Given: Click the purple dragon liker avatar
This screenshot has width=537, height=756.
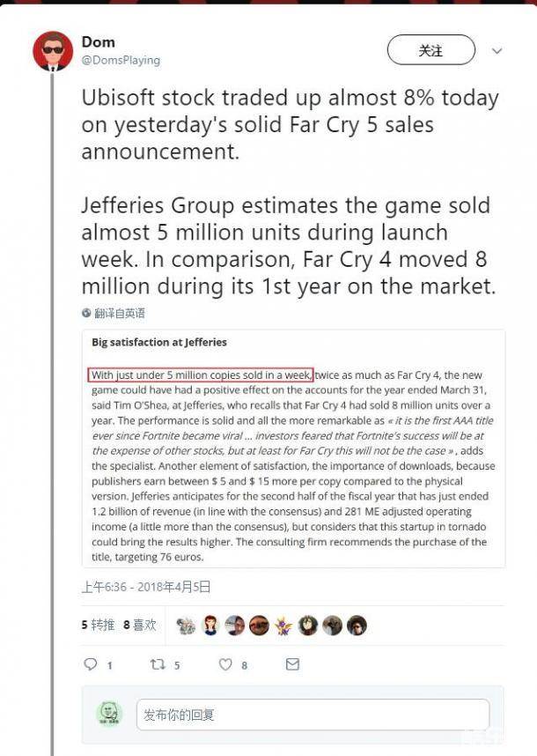Looking at the screenshot, I should tap(283, 626).
